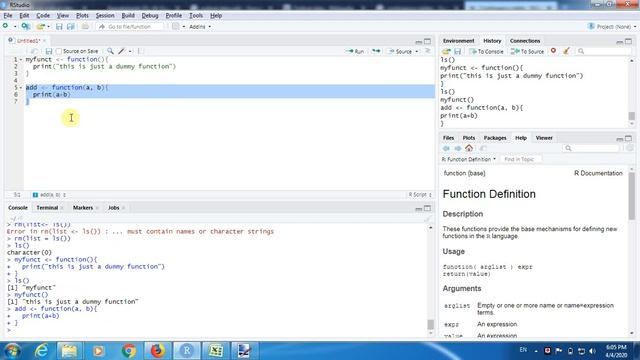Click the Go to file/function field

click(x=130, y=27)
